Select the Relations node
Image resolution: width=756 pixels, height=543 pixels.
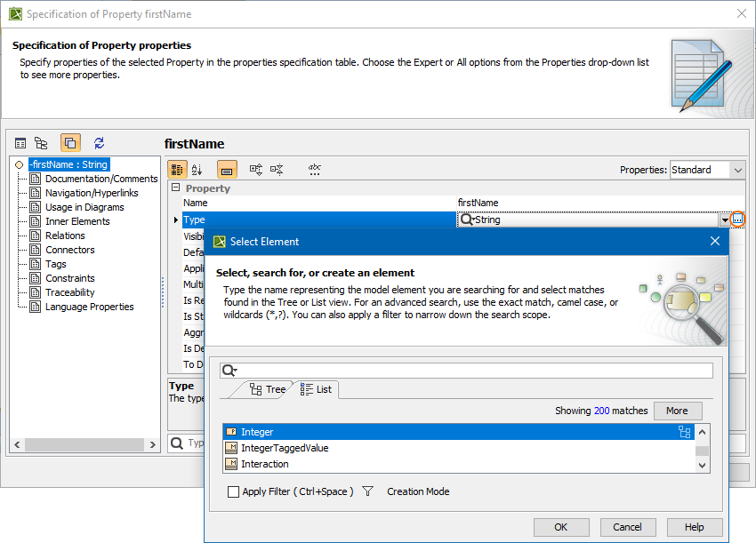coord(65,236)
